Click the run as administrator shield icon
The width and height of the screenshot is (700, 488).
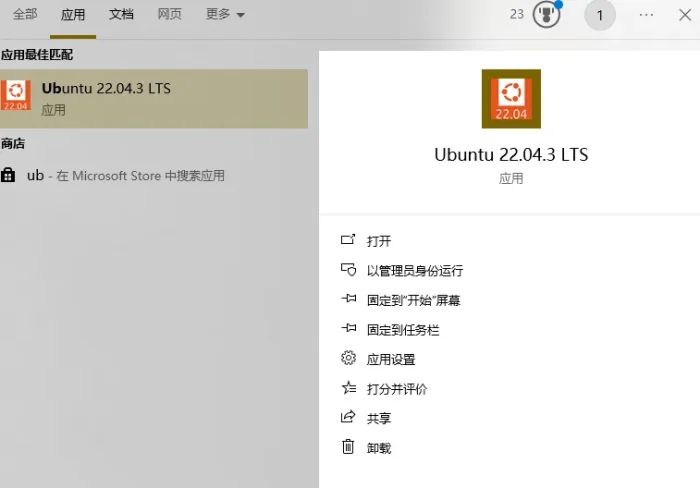click(348, 270)
